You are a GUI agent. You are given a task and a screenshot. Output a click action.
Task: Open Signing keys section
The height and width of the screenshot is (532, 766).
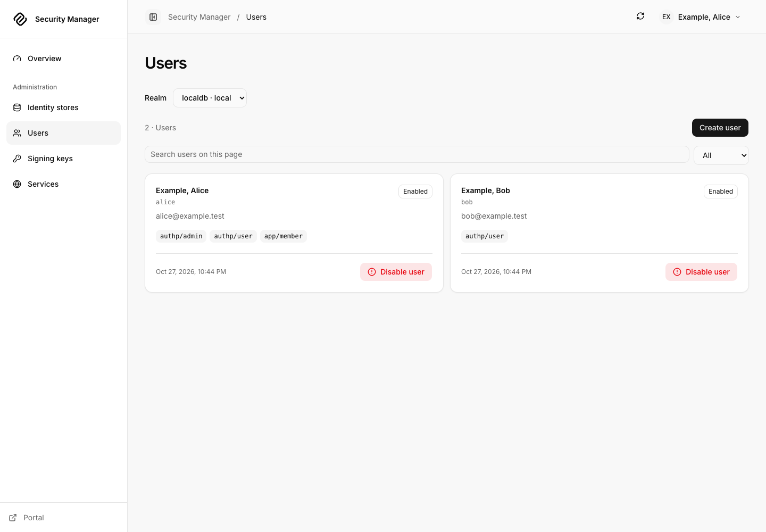coord(63,159)
